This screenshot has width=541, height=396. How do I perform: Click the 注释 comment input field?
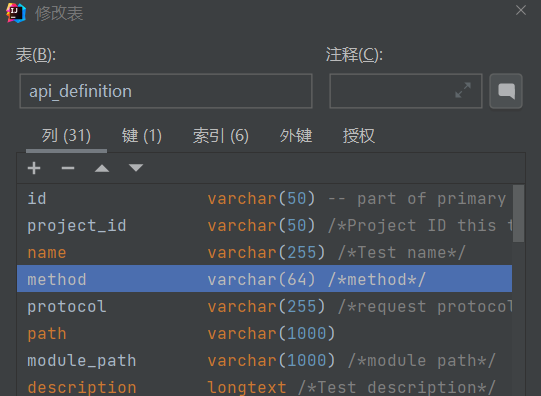[406, 91]
